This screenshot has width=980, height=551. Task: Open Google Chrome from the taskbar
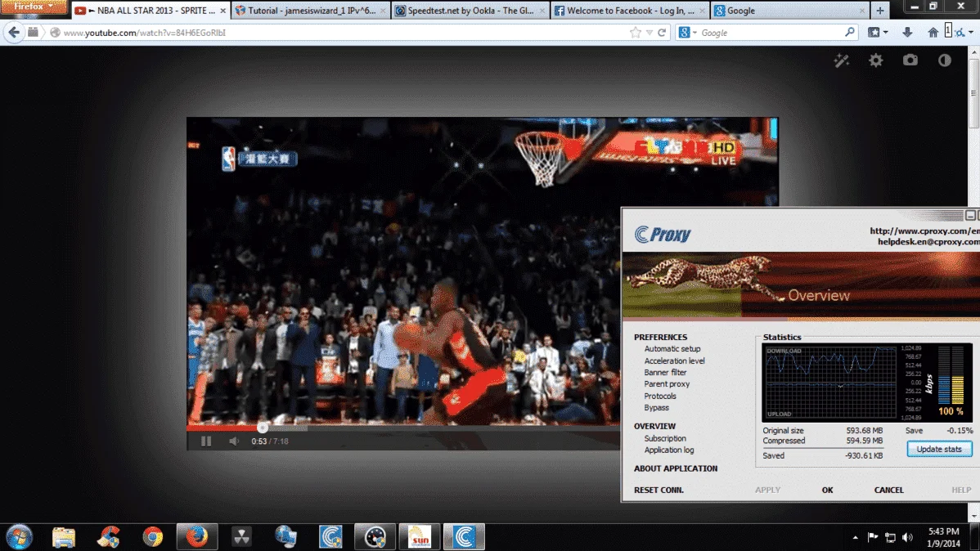pyautogui.click(x=152, y=537)
